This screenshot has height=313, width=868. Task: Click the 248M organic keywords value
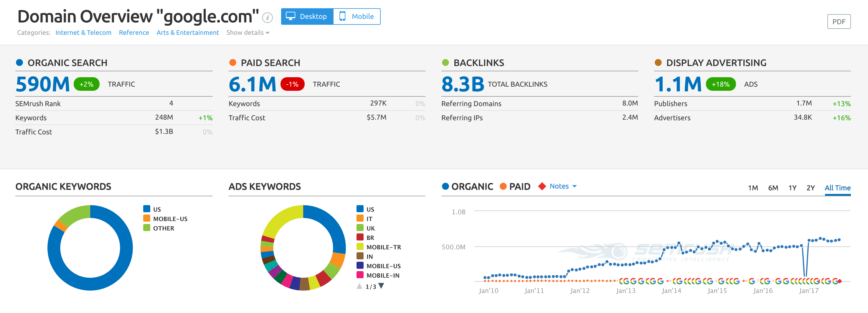coord(164,117)
